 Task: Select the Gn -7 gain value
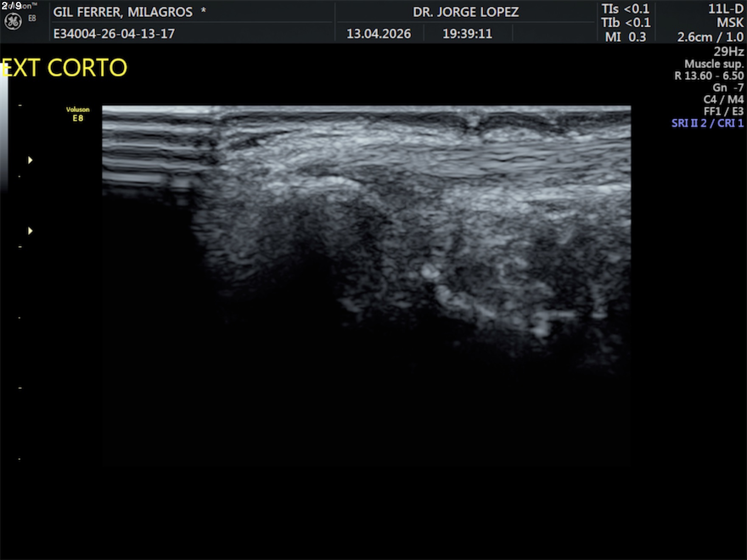pyautogui.click(x=728, y=87)
